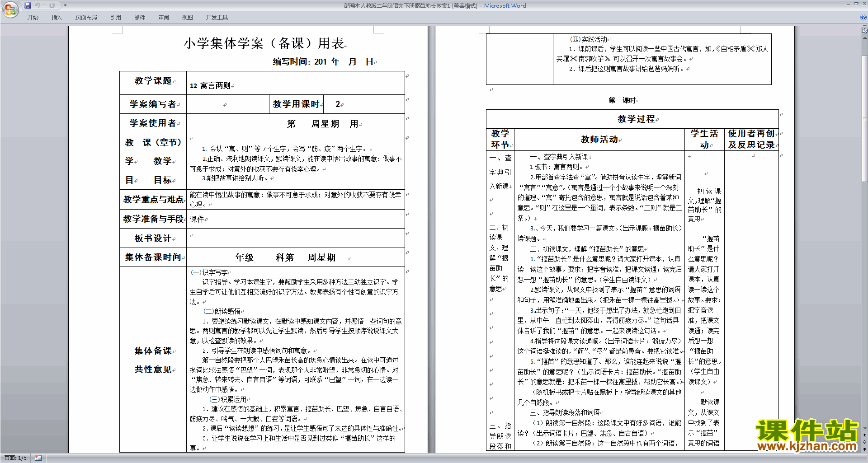
Task: Open the 视图 ribbon tab
Action: tap(187, 18)
